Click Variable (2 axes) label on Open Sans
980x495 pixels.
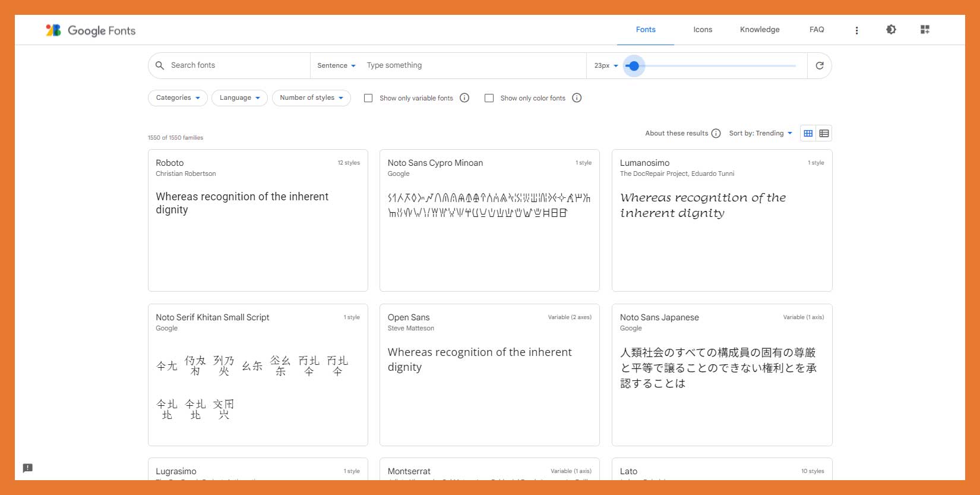pyautogui.click(x=570, y=317)
